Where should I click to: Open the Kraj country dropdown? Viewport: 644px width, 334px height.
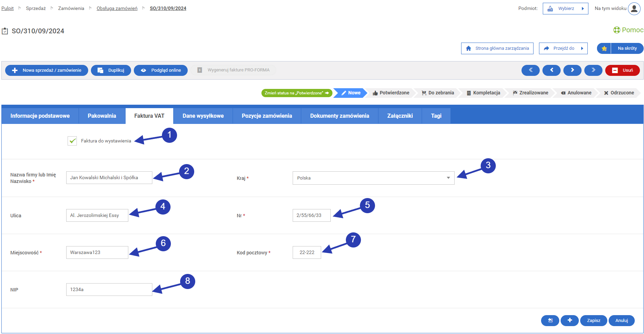pos(373,178)
